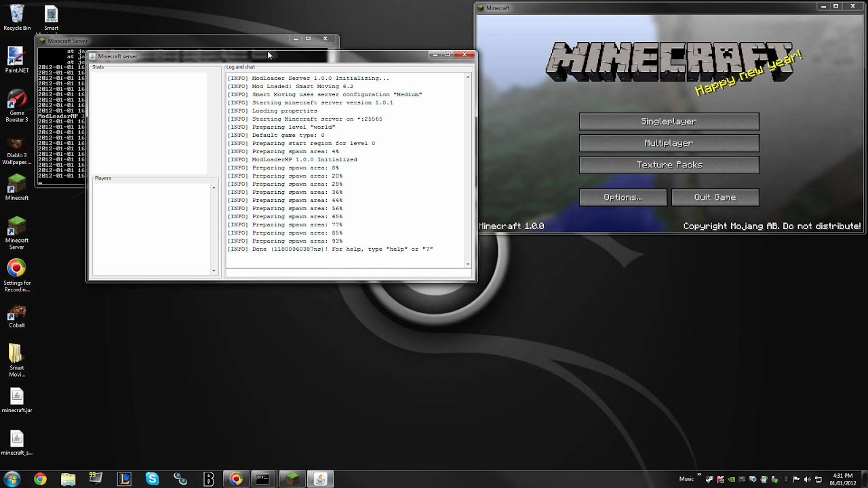
Task: Click the white B taskbar icon
Action: pos(209,479)
